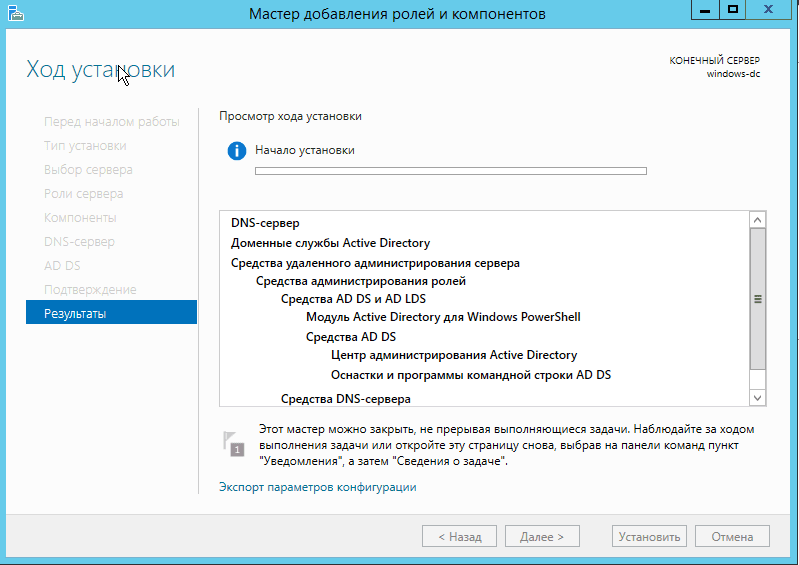Click the Просмотр хода установки heading
This screenshot has width=799, height=565.
[x=290, y=116]
